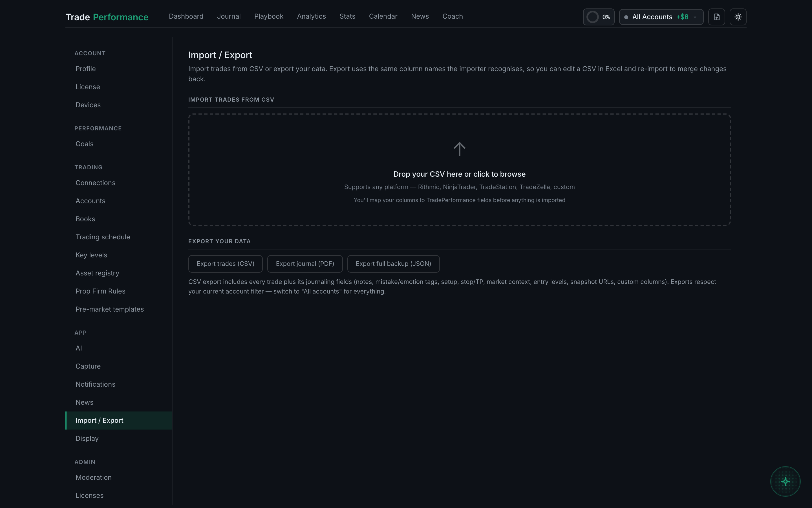This screenshot has height=508, width=812.
Task: Switch to the Playbook tab
Action: [269, 16]
